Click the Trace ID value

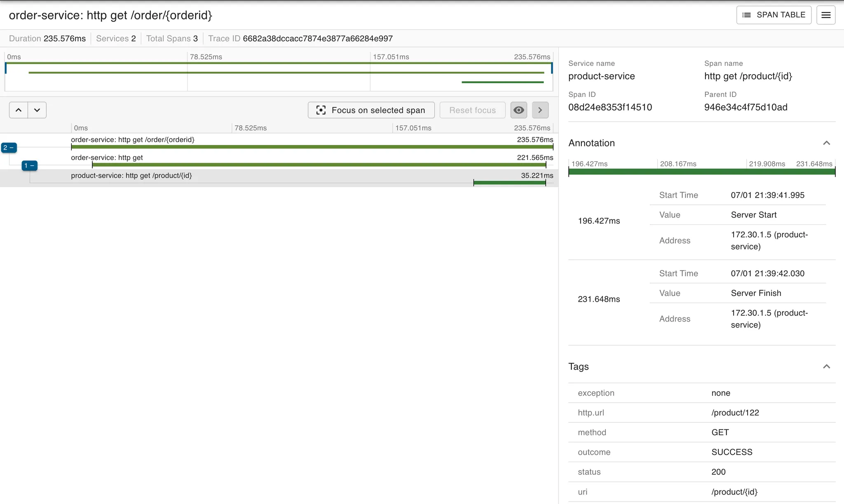pyautogui.click(x=317, y=39)
